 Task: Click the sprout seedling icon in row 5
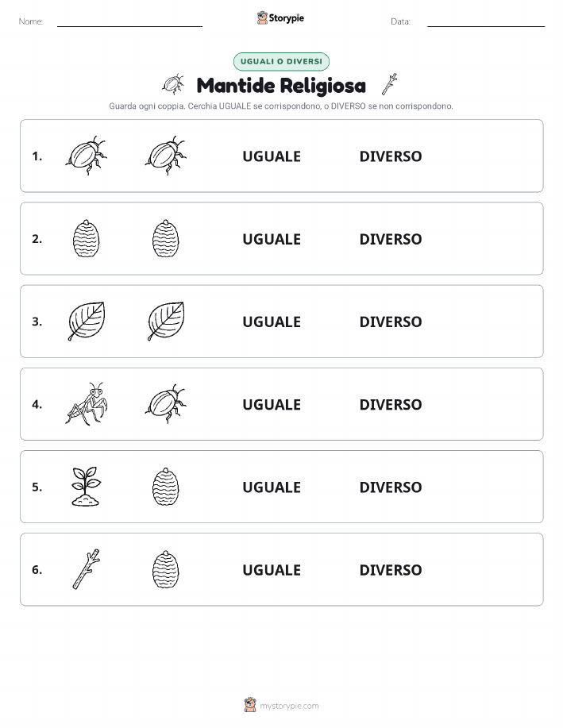click(87, 487)
